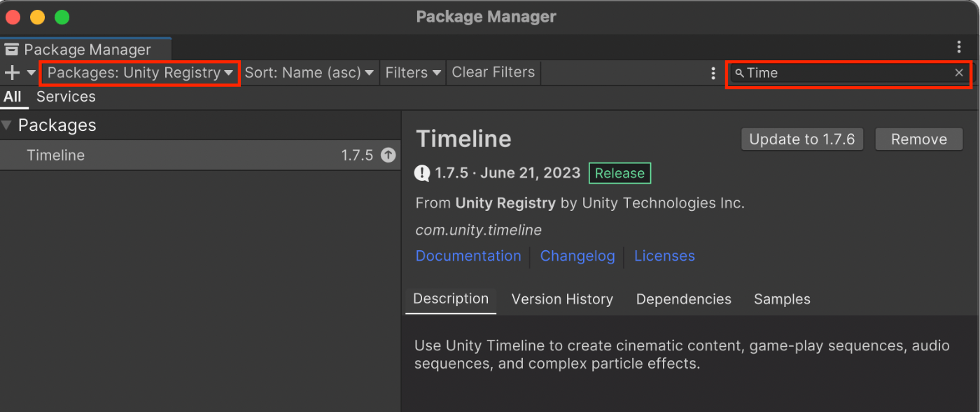Open the toolbar three-dot options menu
Viewport: 980px width, 412px height.
[713, 73]
